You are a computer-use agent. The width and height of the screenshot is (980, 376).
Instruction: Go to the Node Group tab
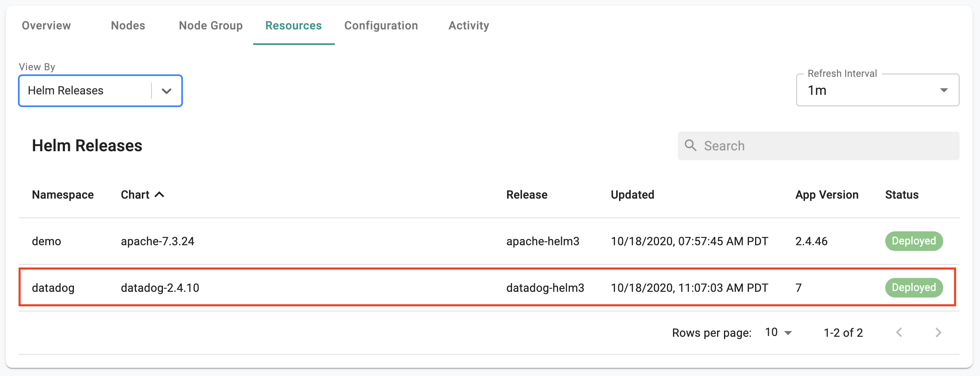tap(211, 25)
